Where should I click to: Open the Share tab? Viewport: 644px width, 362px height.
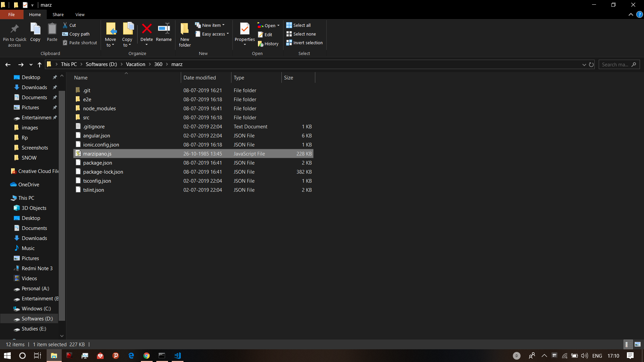tap(58, 14)
